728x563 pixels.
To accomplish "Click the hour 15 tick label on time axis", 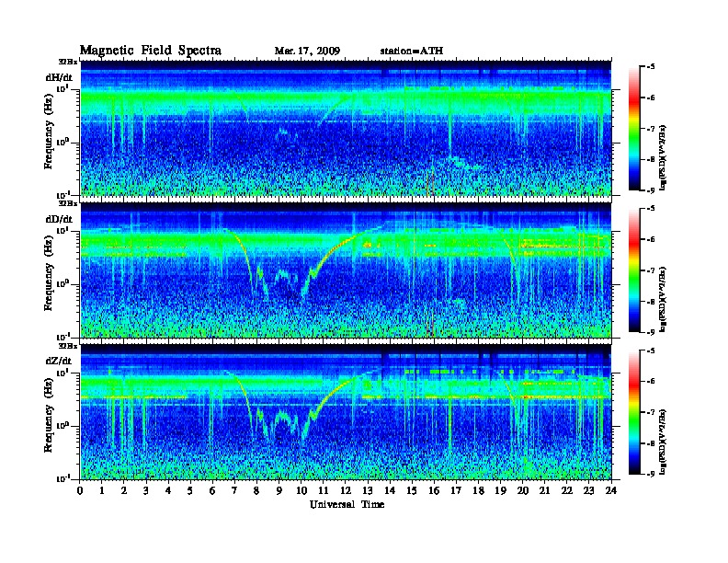I will click(x=412, y=490).
